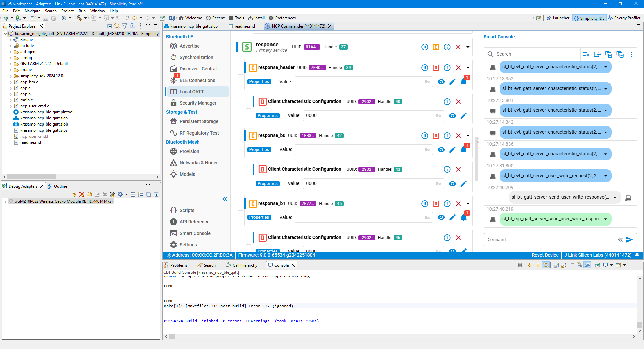This screenshot has height=349, width=644.
Task: Pause the response_b0 characteristic
Action: tap(425, 136)
